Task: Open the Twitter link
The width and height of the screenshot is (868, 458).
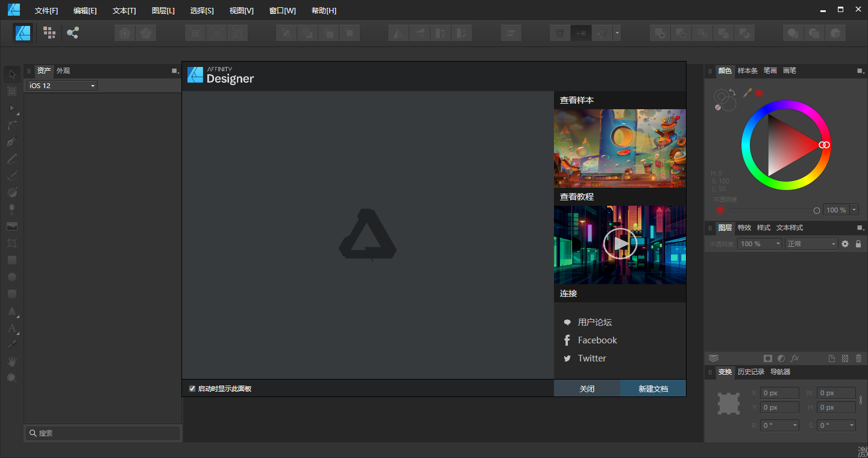Action: pyautogui.click(x=592, y=358)
